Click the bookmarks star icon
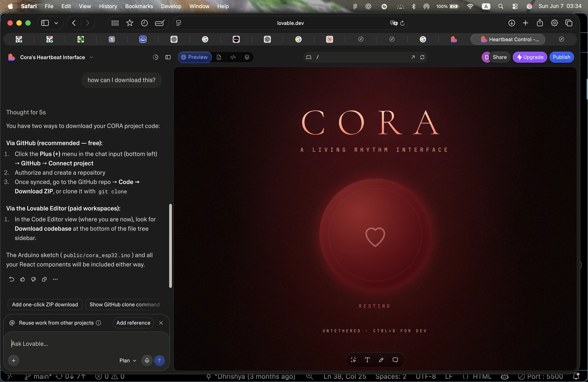 (x=130, y=23)
